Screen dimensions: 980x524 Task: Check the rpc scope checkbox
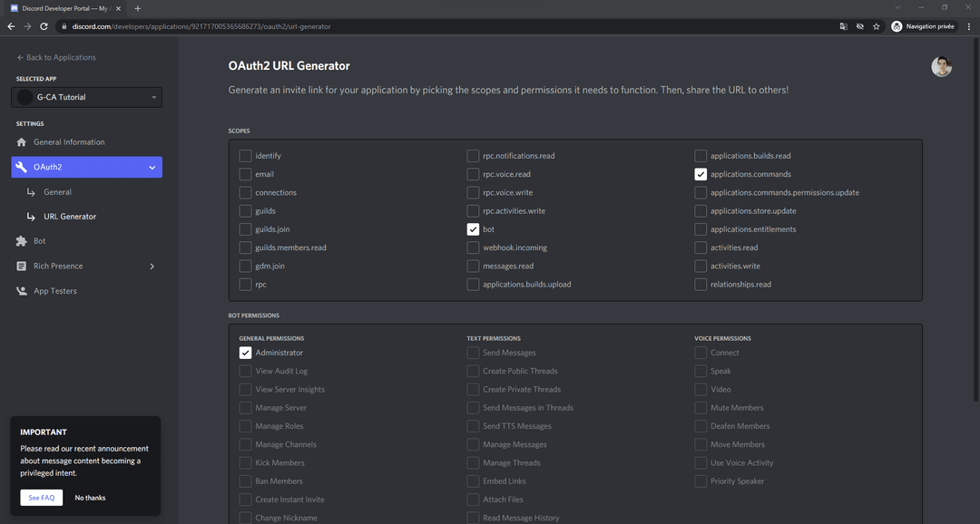(245, 284)
